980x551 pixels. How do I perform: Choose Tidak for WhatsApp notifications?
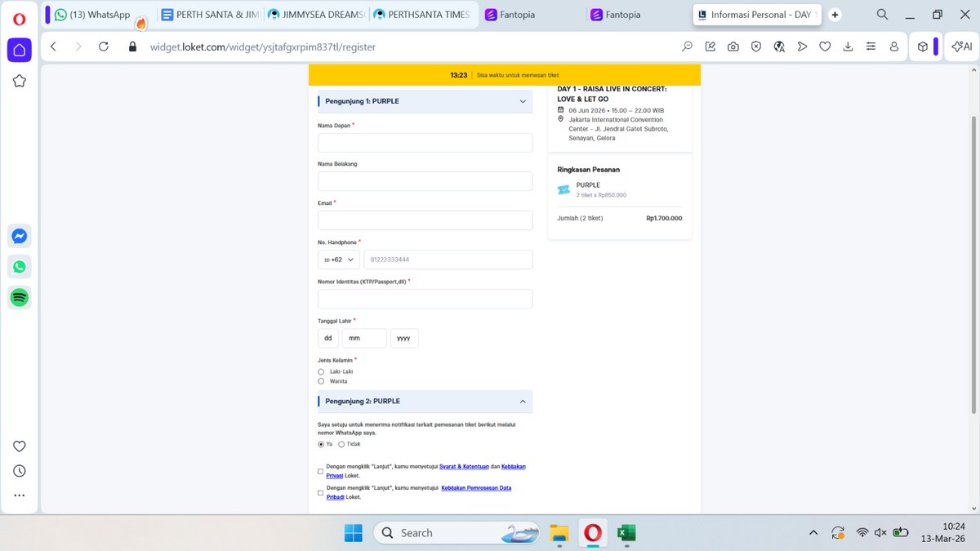coord(341,444)
